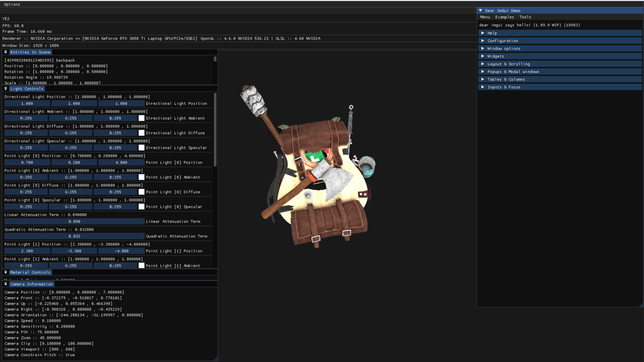Expand the Layout & Scrolling section
Screen dimensions: 644x362
coord(508,64)
